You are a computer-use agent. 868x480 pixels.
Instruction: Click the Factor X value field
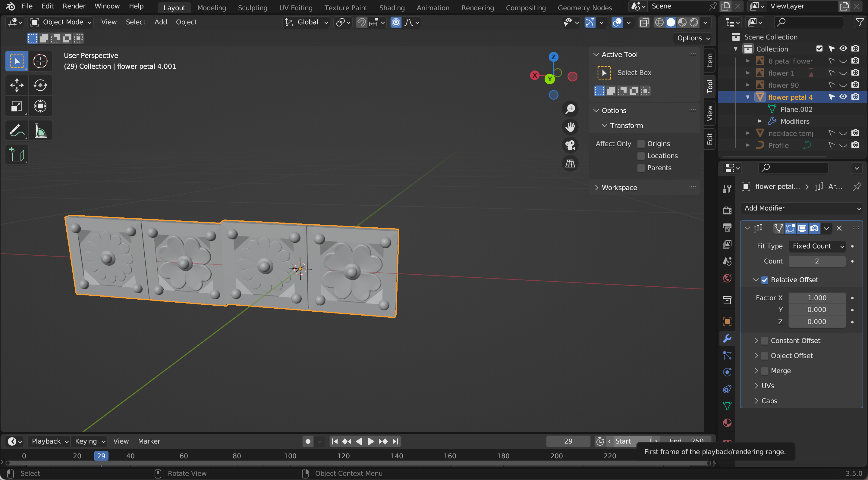(817, 298)
